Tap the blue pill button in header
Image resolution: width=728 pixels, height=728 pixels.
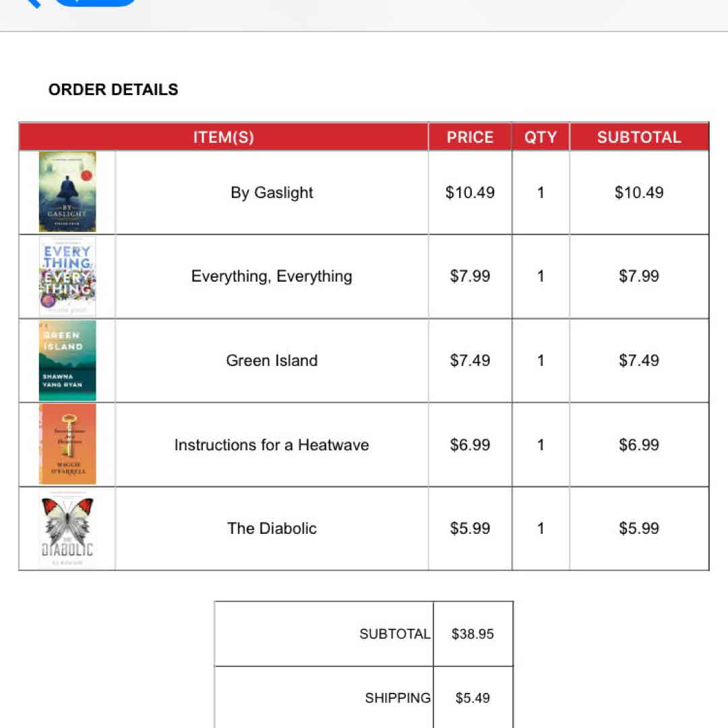(x=94, y=2)
